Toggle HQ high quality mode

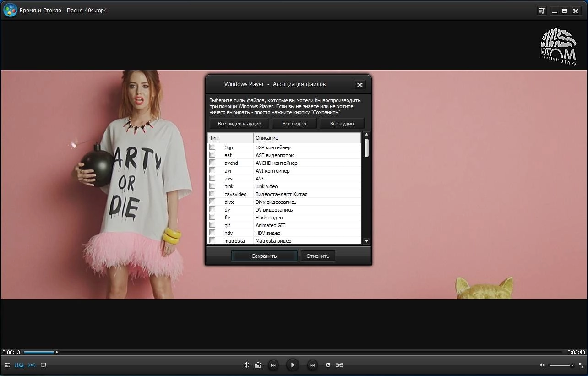pos(19,365)
